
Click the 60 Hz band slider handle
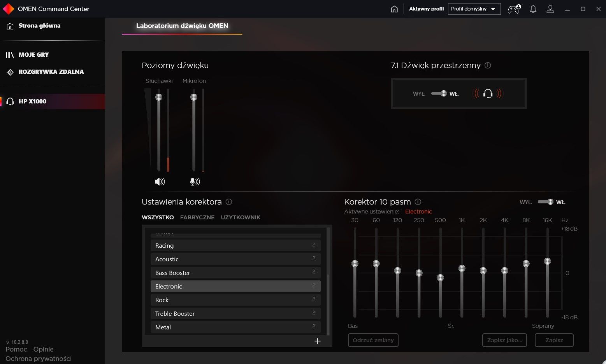click(376, 264)
